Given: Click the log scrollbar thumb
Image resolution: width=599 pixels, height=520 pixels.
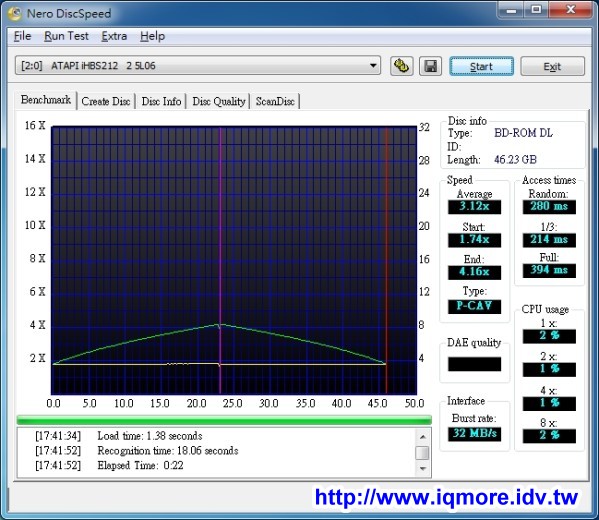Looking at the screenshot, I should (x=422, y=453).
